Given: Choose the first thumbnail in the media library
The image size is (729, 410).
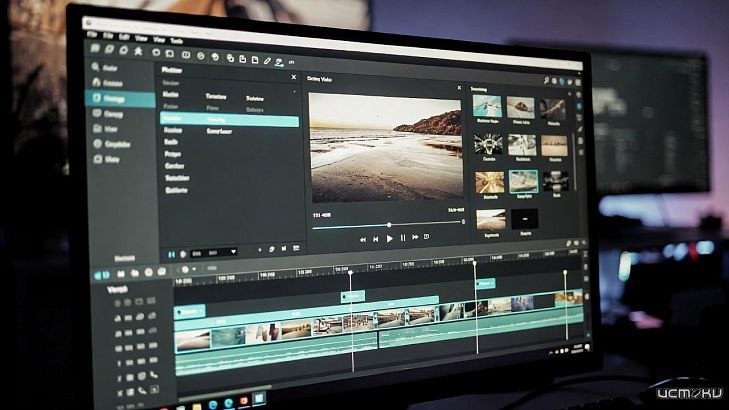Looking at the screenshot, I should click(487, 107).
